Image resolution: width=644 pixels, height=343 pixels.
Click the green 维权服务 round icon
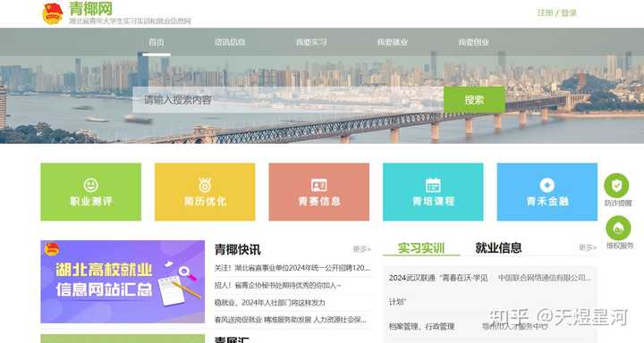[x=619, y=228]
